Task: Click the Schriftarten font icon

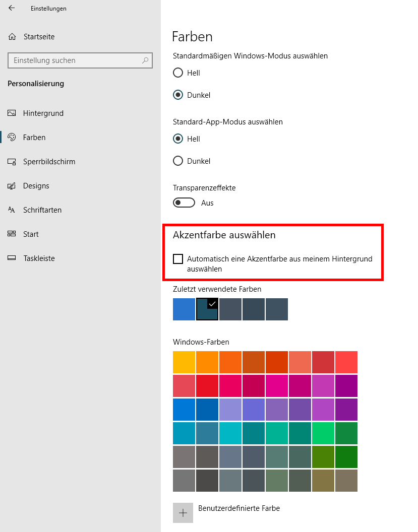Action: (x=12, y=210)
